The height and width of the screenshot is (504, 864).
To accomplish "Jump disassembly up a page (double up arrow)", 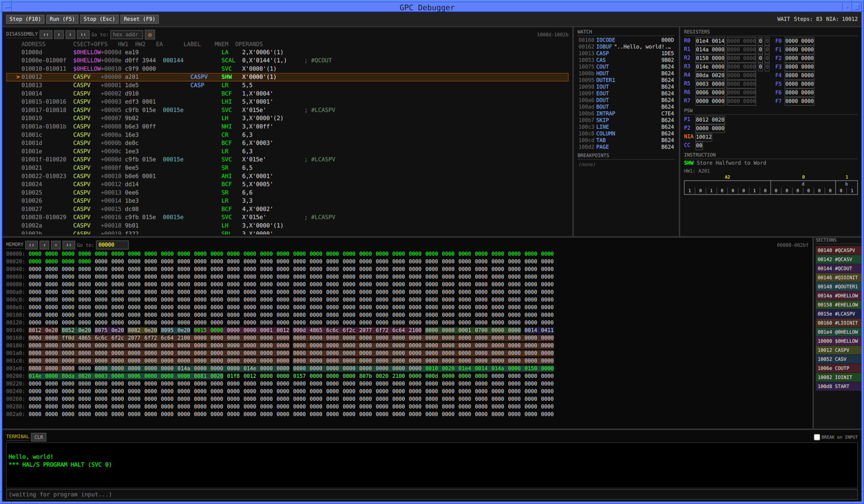I will 46,34.
